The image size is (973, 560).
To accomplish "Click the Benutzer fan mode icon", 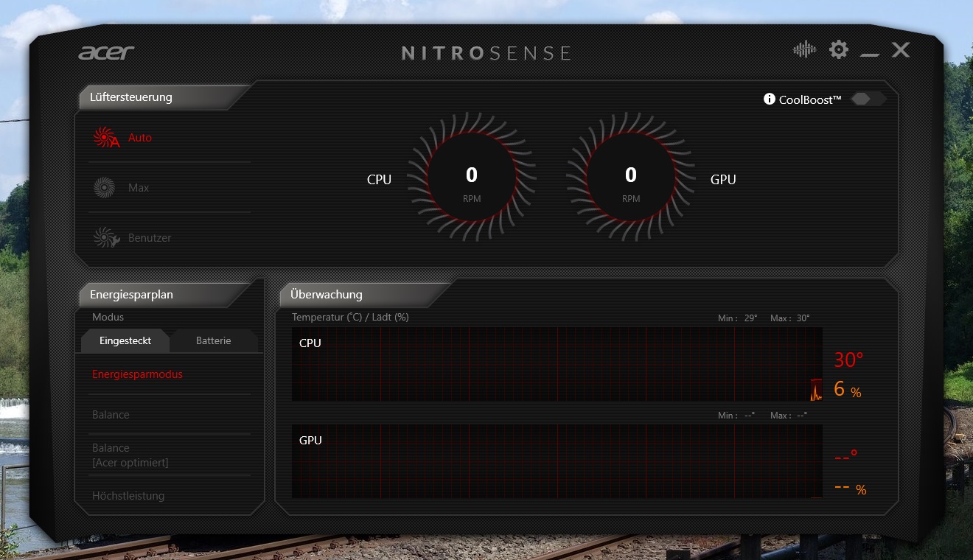I will (106, 238).
